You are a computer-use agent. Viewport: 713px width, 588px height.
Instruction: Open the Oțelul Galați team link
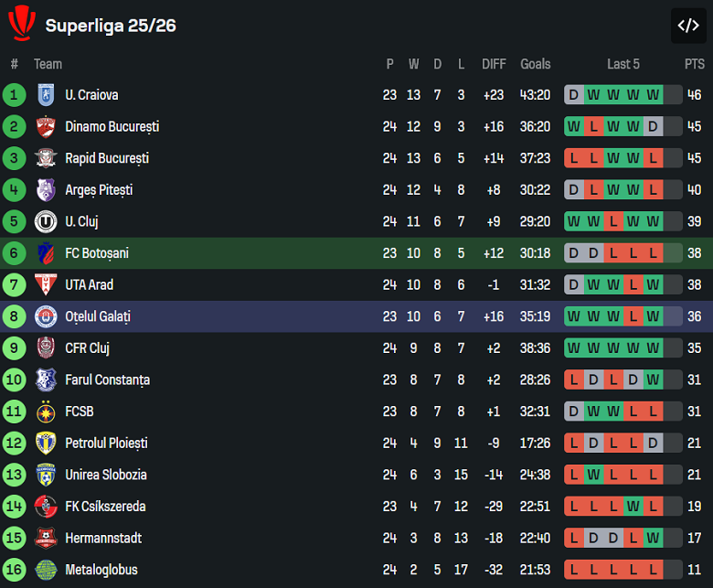98,316
